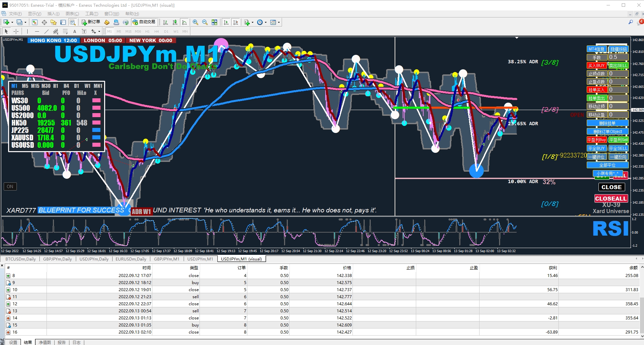Select the Crosshair cursor tool
644x345 pixels.
(16, 31)
